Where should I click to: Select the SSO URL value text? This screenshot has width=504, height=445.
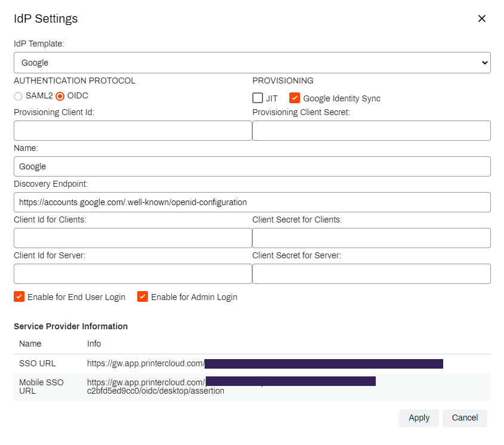click(265, 364)
